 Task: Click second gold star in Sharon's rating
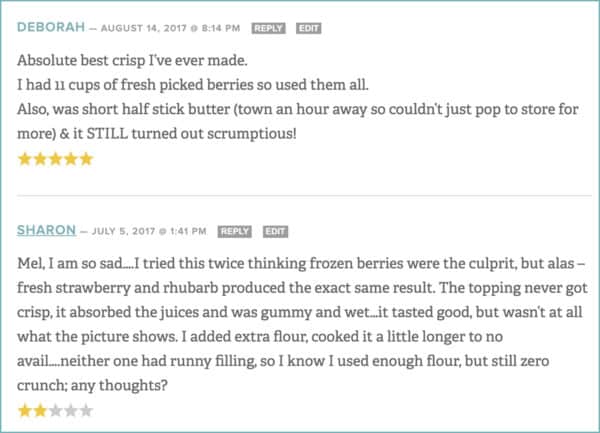point(40,410)
